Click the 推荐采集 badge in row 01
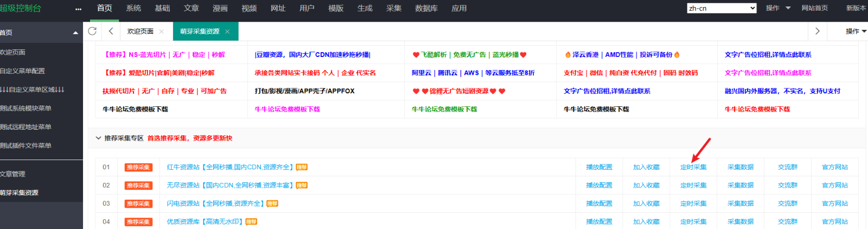The width and height of the screenshot is (868, 229). coord(138,167)
